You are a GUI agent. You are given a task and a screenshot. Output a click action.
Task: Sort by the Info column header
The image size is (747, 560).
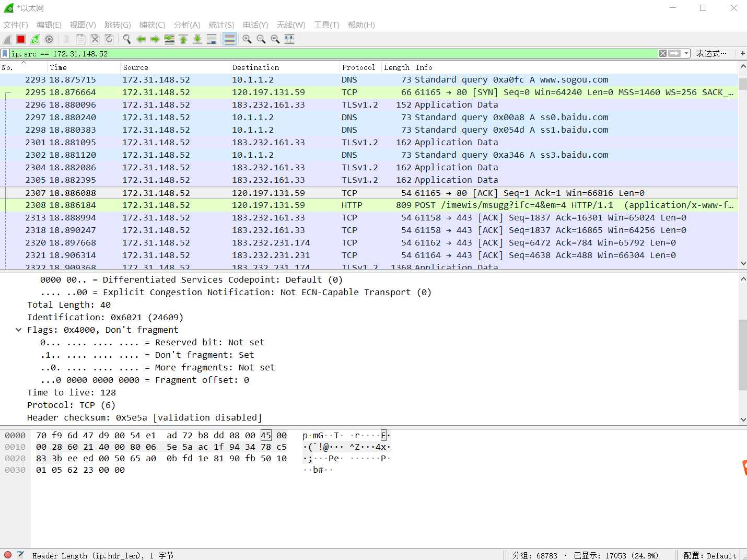[x=575, y=67]
